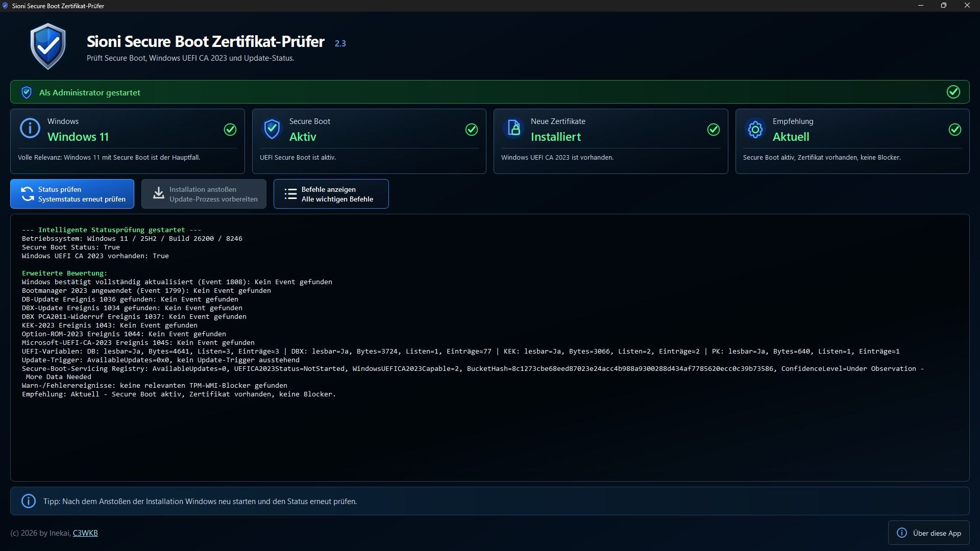Click the green checkmark on the Windows 11 card
Viewport: 980px width, 551px height.
230,130
